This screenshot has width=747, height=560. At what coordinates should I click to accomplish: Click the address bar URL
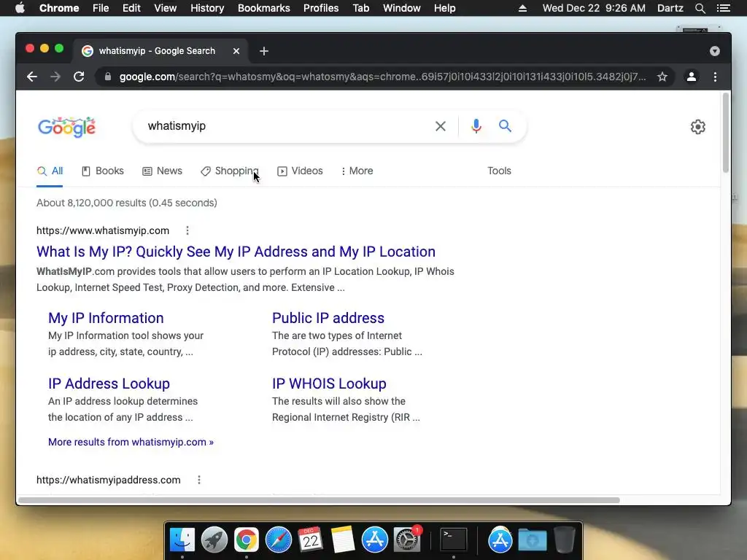(x=382, y=77)
